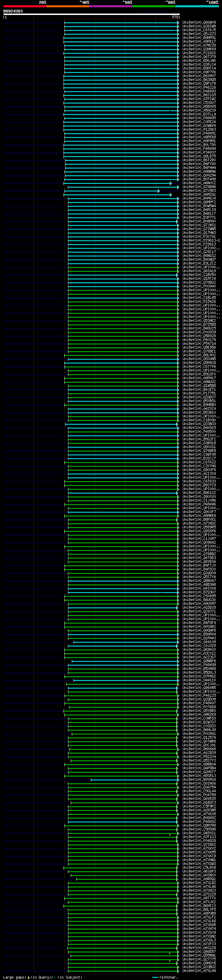Image resolution: width=222 pixels, height=980 pixels.
Task: Select label UniRef100_P15426
Action: click(x=199, y=302)
